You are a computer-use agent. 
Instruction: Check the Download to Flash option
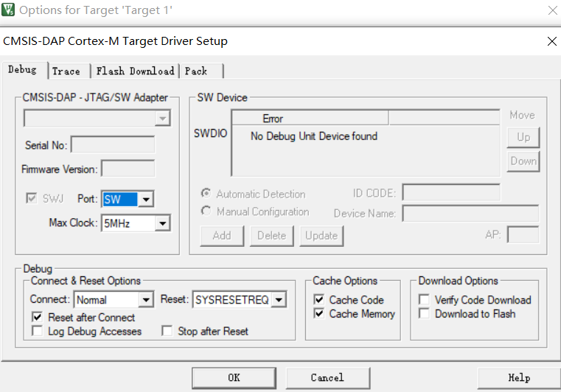tap(425, 314)
